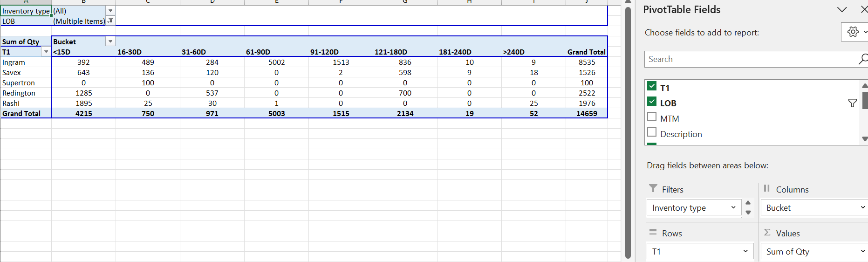Tick the MTM field checkbox

[x=652, y=117]
